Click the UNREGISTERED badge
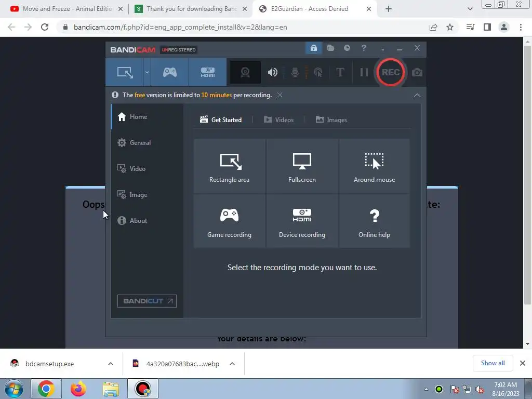This screenshot has width=532, height=399. 179,50
